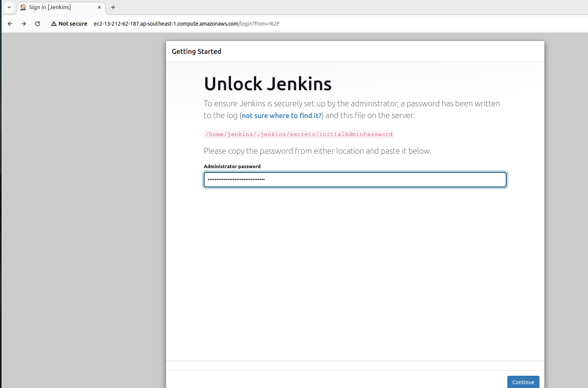
Task: Click the browser back arrow
Action: click(x=10, y=24)
